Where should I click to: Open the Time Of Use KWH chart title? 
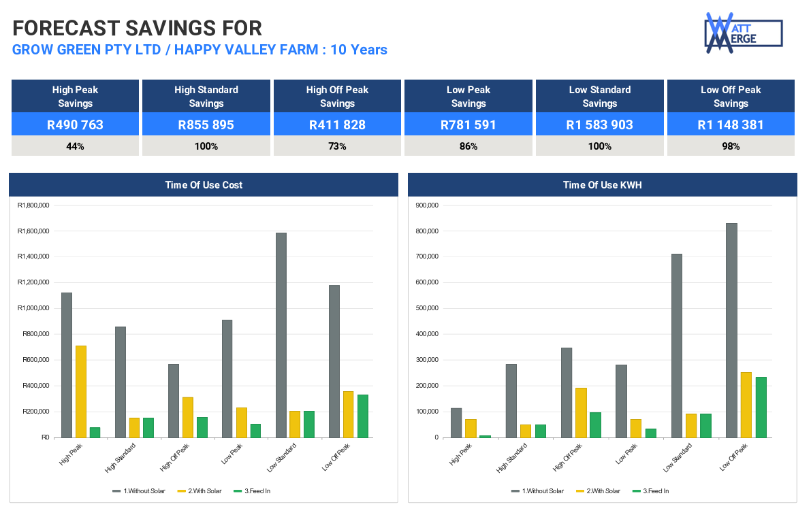602,185
